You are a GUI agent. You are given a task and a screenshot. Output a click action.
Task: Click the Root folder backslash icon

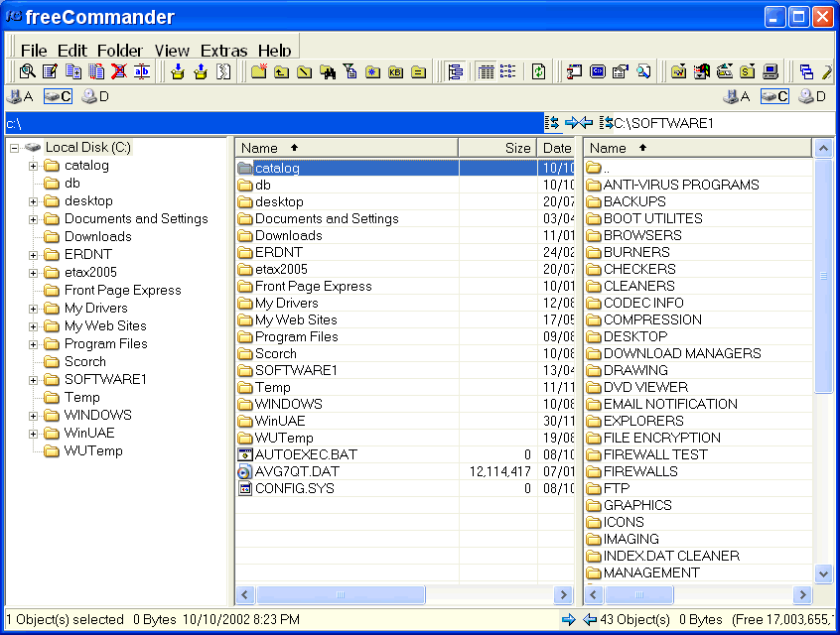pos(304,71)
